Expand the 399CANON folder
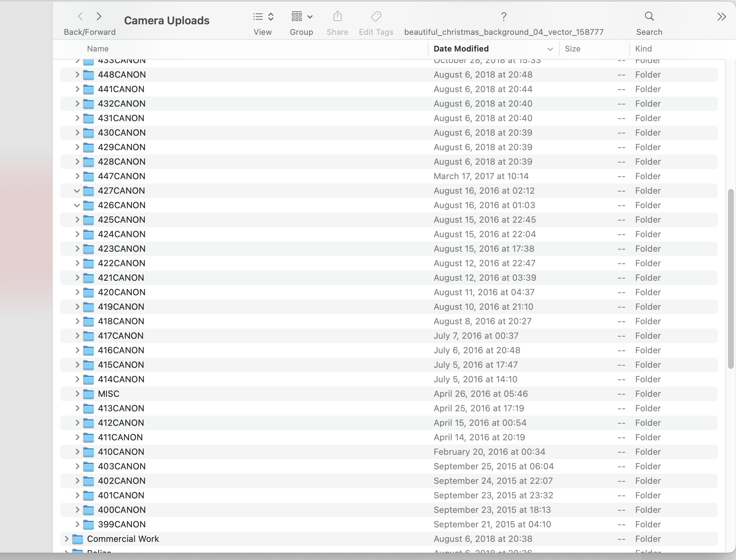 pos(77,524)
